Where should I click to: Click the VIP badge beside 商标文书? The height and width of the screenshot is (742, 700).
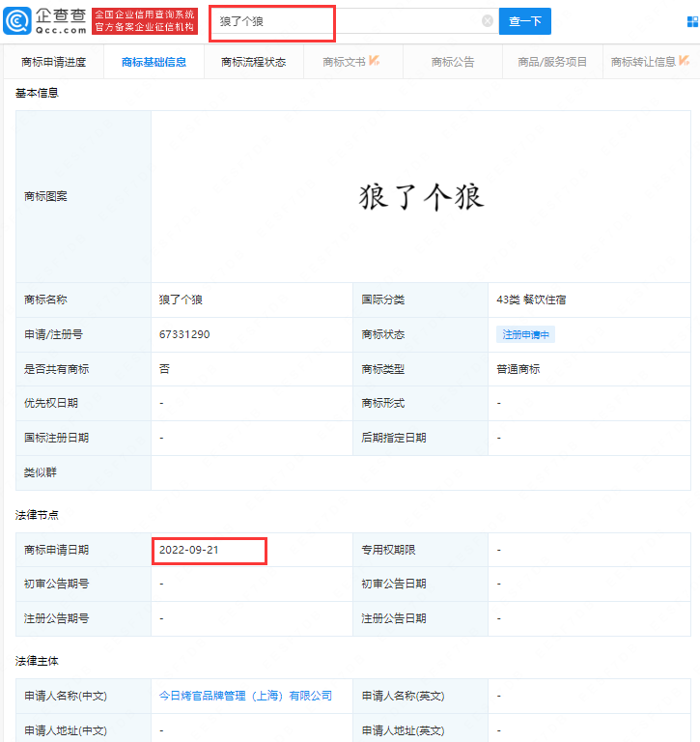375,61
